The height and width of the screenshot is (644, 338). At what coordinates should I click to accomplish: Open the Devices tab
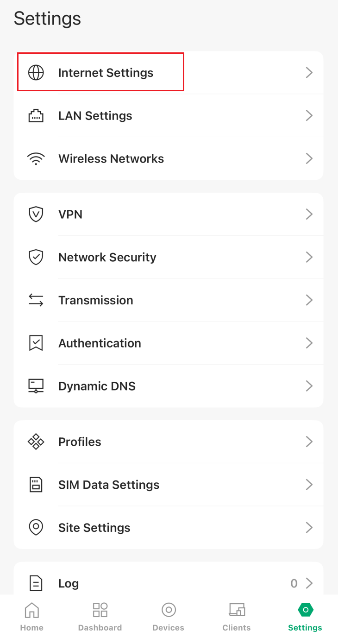click(x=169, y=617)
